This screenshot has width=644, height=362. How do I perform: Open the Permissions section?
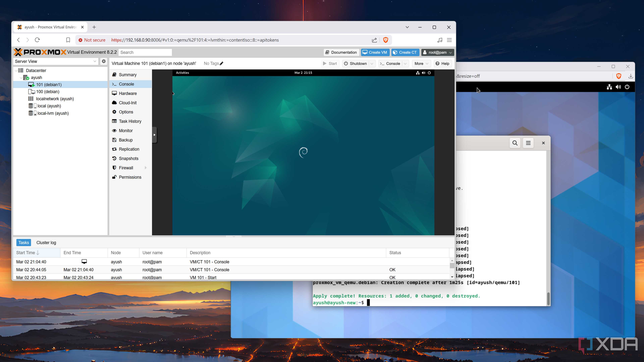[130, 177]
